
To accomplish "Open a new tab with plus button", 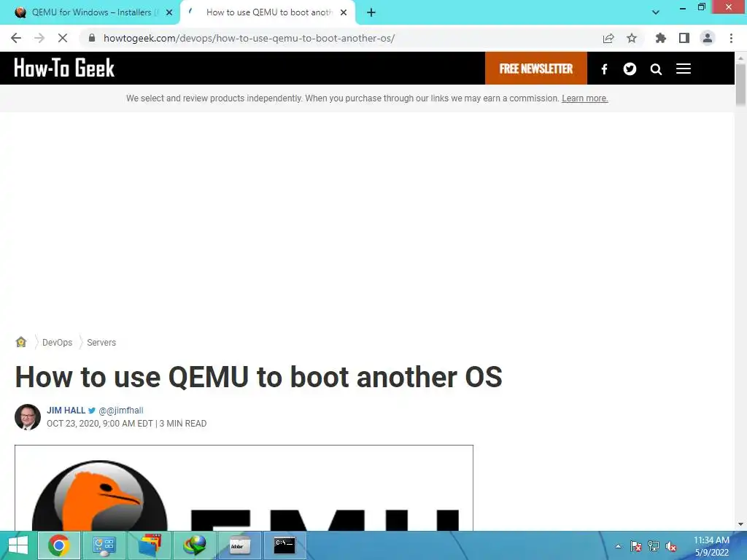I will coord(371,12).
